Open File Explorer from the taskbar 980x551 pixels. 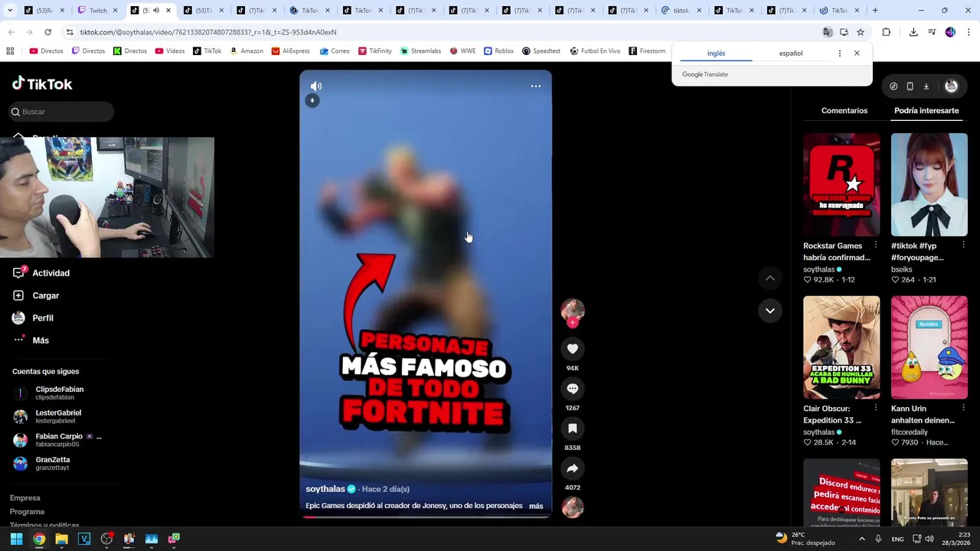coord(61,539)
